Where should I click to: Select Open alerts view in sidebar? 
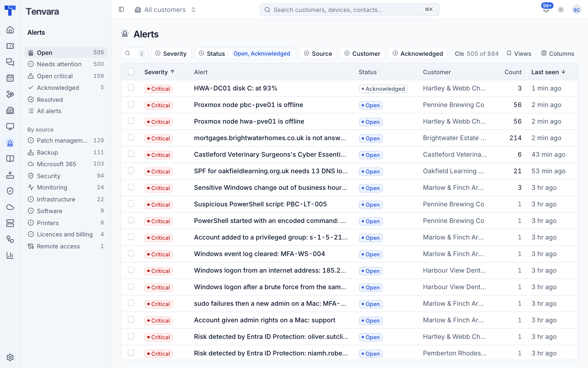pyautogui.click(x=66, y=52)
